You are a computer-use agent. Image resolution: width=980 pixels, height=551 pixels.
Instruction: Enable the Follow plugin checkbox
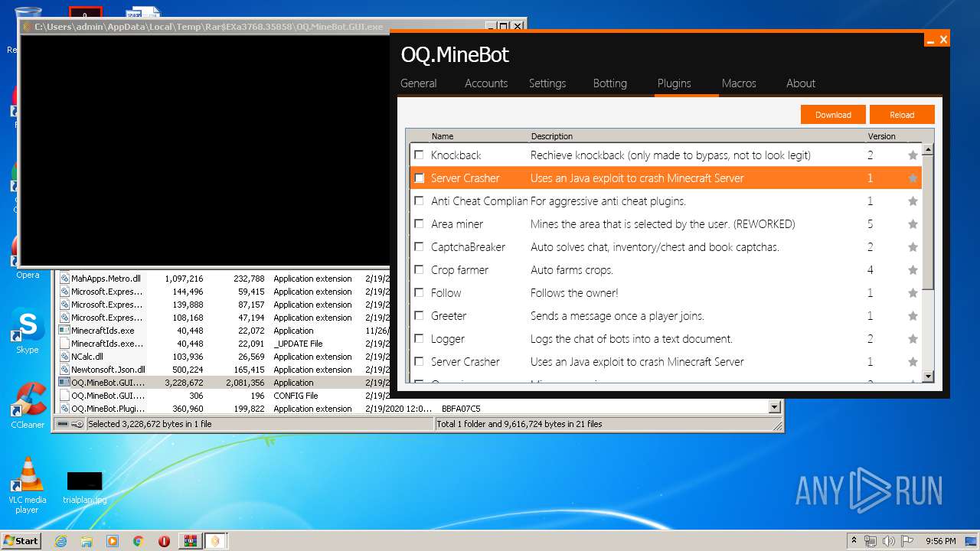(419, 292)
